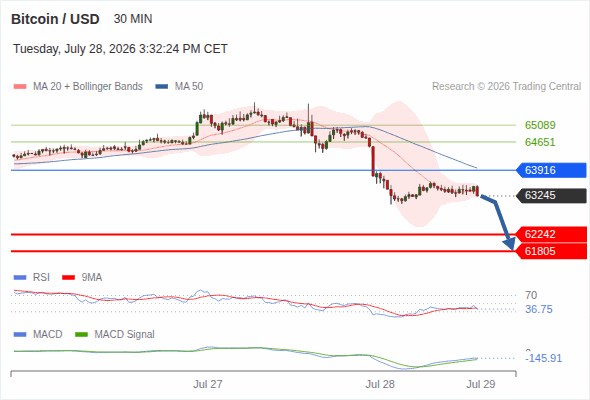Image resolution: width=590 pixels, height=400 pixels.
Task: Click the MA 20 + Bollinger Bands pink swatch
Action: (x=20, y=87)
